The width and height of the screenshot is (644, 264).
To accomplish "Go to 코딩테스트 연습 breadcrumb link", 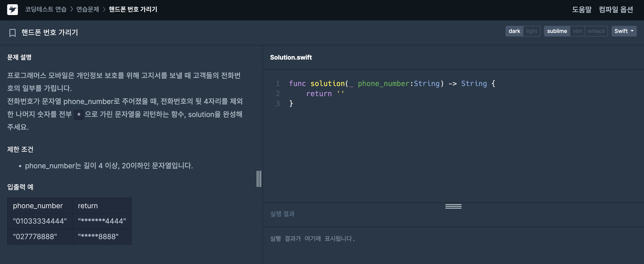I will click(x=46, y=9).
